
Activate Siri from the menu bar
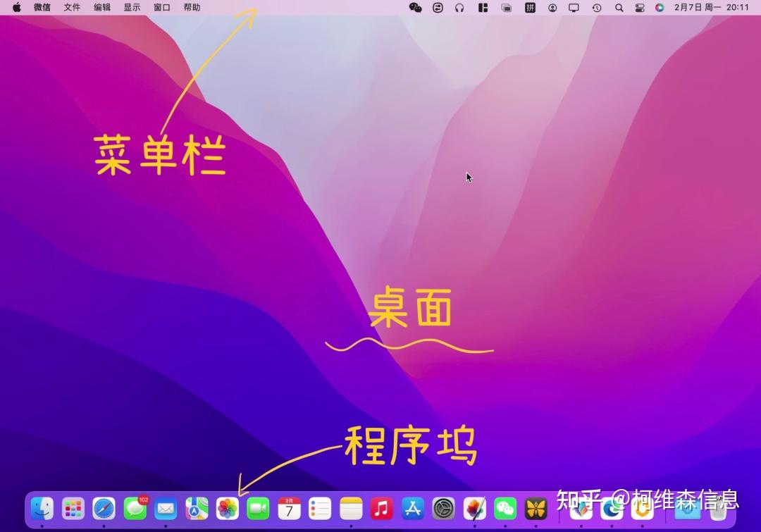click(x=660, y=8)
